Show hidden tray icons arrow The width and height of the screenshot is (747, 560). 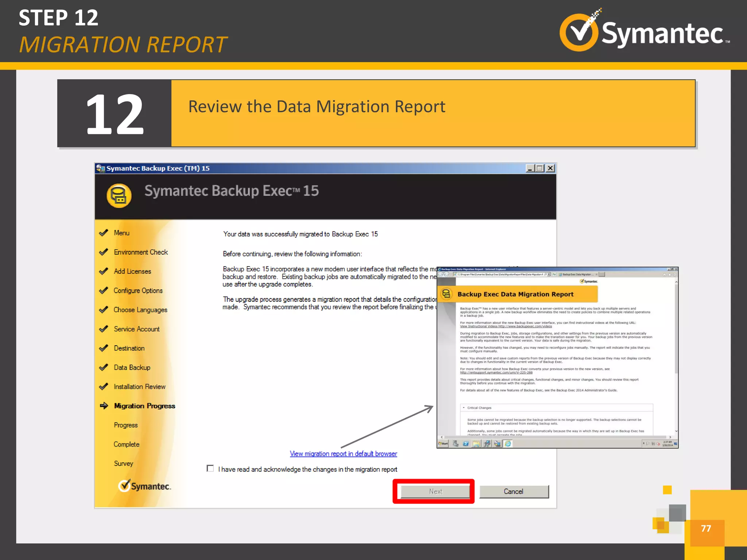pyautogui.click(x=644, y=443)
